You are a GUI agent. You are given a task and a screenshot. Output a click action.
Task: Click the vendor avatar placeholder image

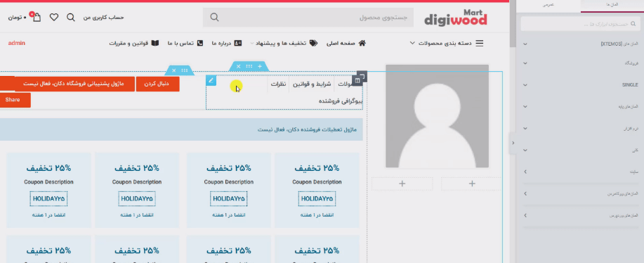pyautogui.click(x=437, y=116)
